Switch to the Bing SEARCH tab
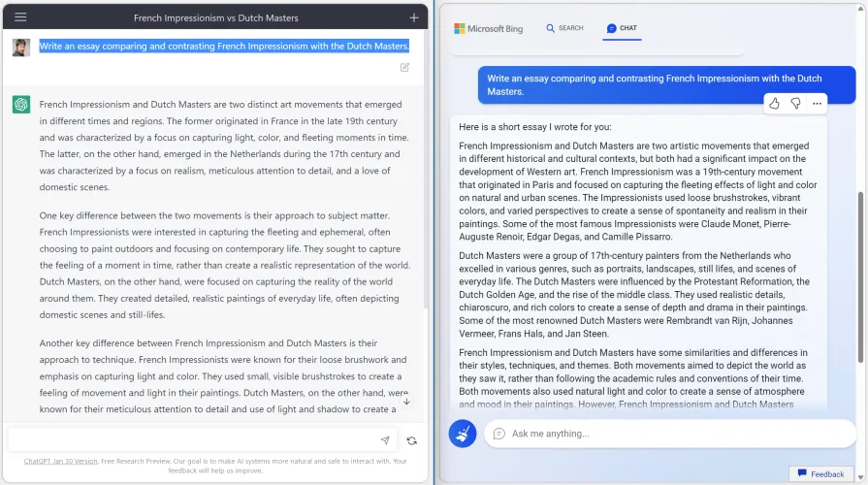868x485 pixels. (x=564, y=28)
